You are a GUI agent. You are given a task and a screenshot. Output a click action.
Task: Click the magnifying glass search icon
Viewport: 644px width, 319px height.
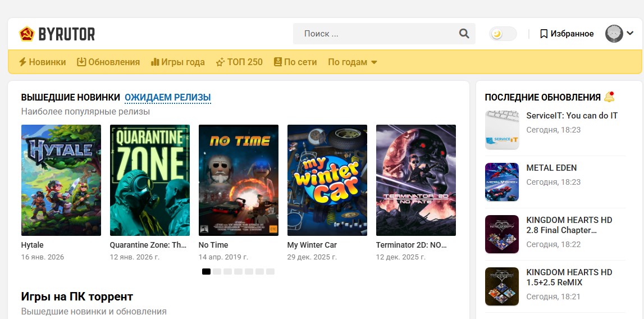[464, 34]
